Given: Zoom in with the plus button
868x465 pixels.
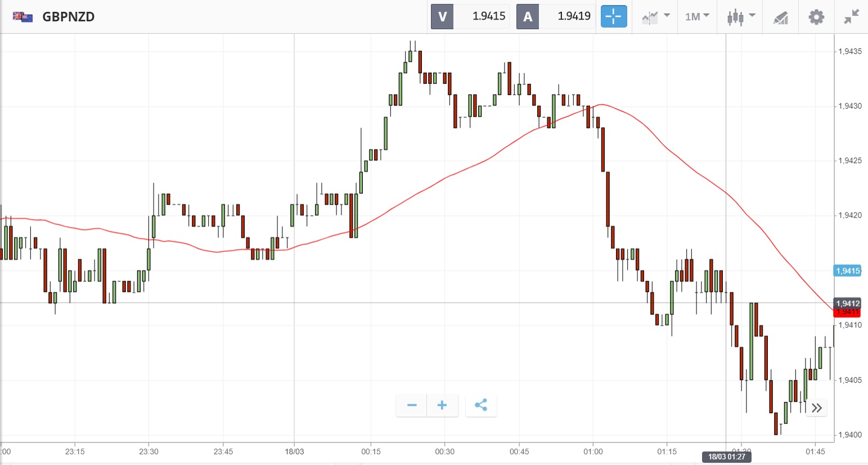Looking at the screenshot, I should (x=442, y=405).
